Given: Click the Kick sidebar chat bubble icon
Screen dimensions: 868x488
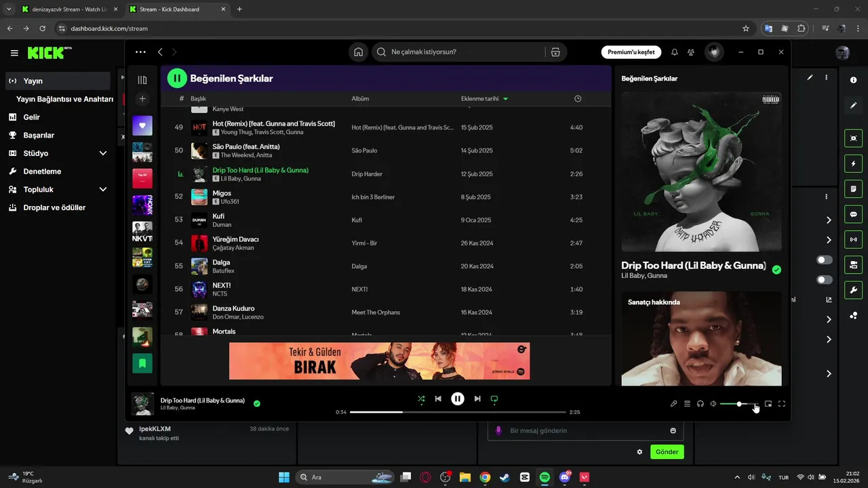Looking at the screenshot, I should (853, 214).
